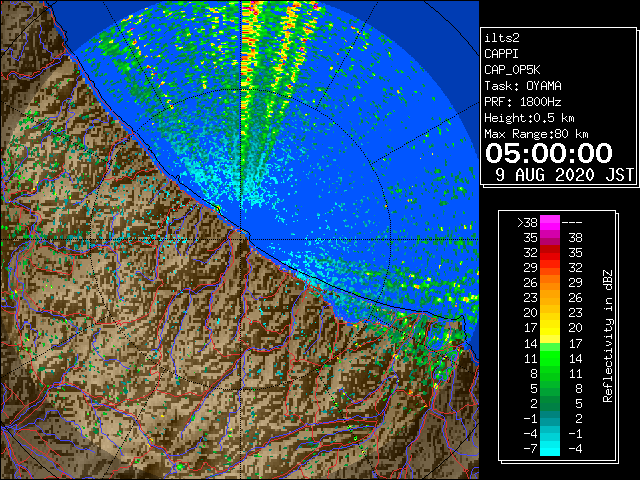This screenshot has height=480, width=640.
Task: Click the cyan -7 to -4 dBZ swatch
Action: point(550,448)
